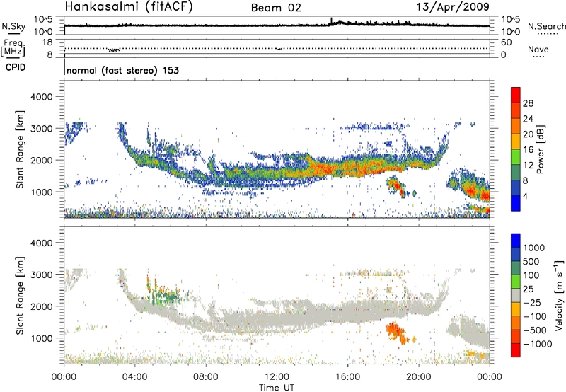Screen dimensions: 566x392
Task: Click the 'N.Search' legend label
Action: [546, 26]
